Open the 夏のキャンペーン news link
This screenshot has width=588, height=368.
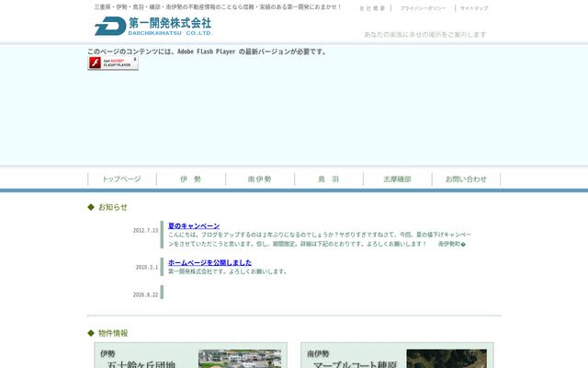(194, 225)
